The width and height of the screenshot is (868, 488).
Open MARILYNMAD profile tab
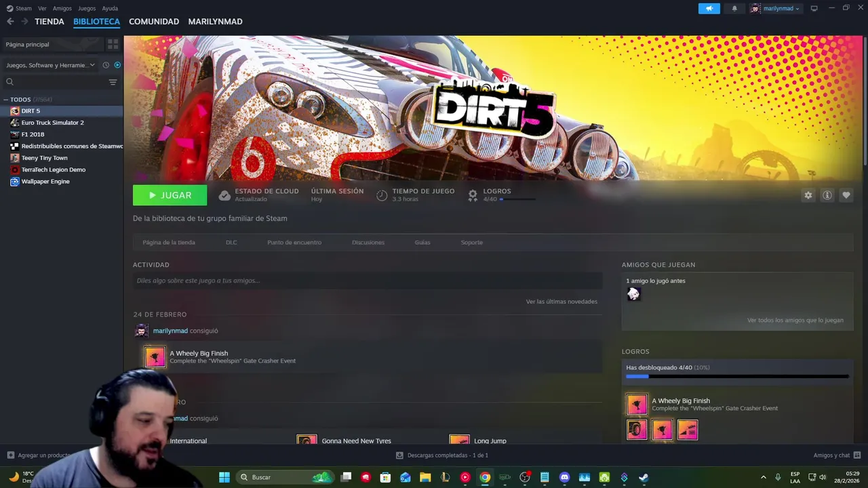(x=215, y=22)
